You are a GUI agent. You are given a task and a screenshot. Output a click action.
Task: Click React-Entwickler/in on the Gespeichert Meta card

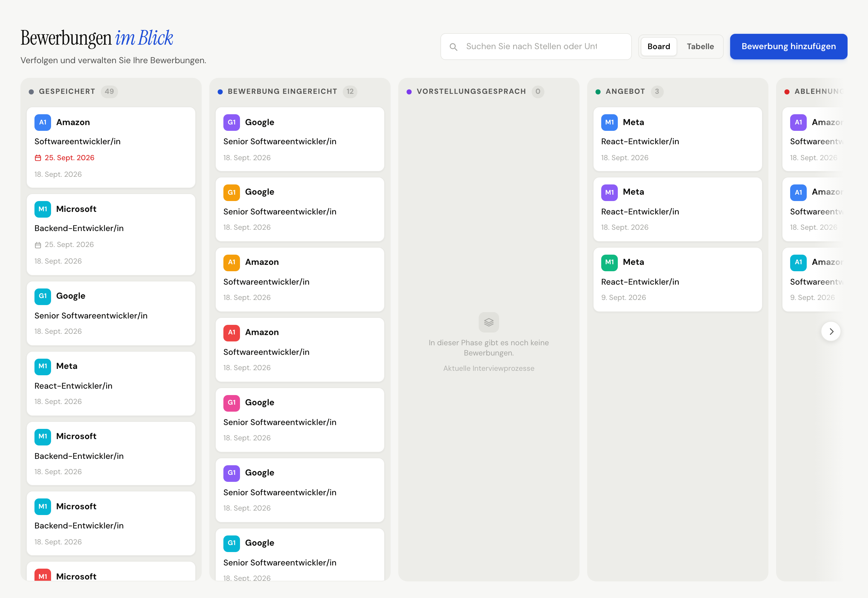(x=73, y=386)
